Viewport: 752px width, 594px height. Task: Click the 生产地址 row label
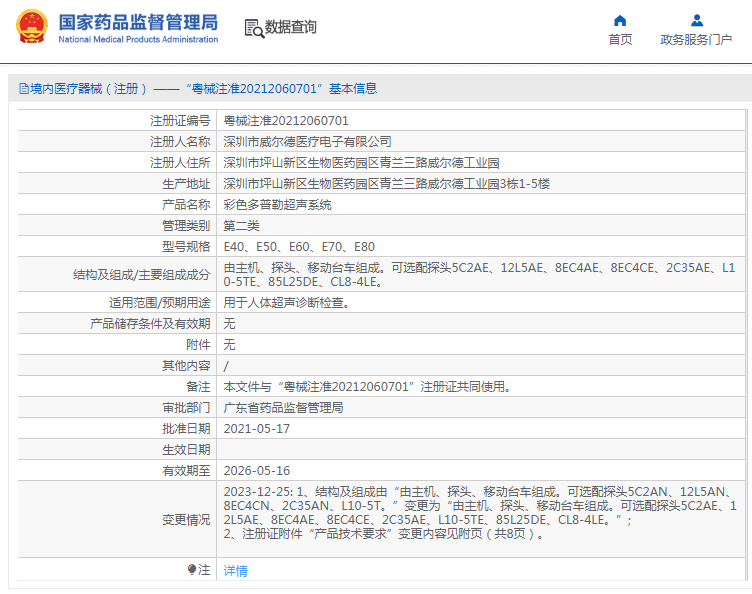click(186, 184)
